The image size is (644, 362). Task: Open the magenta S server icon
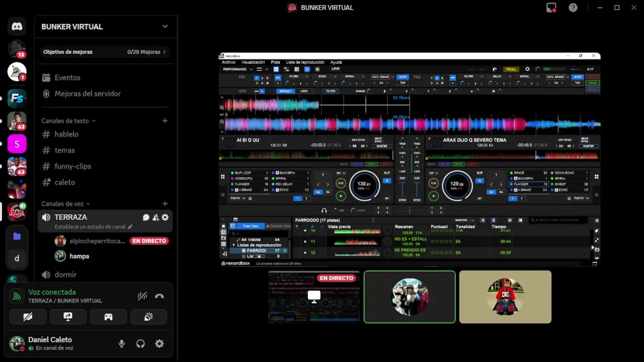(x=17, y=144)
